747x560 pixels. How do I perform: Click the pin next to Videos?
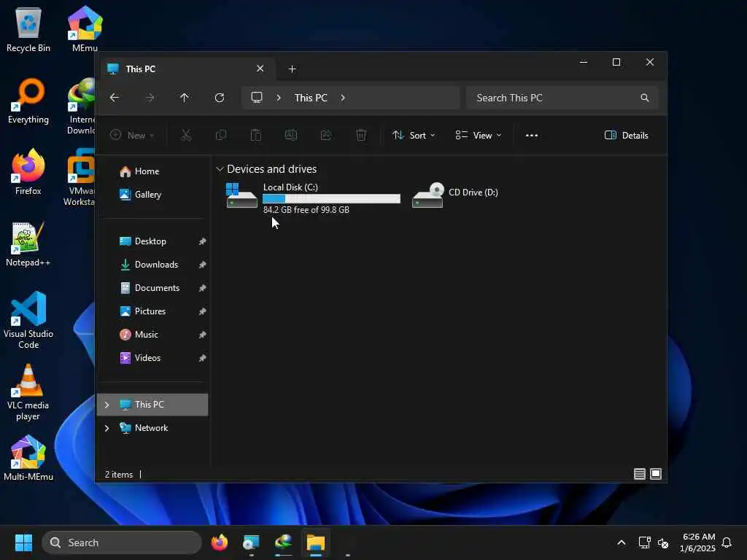tap(203, 358)
